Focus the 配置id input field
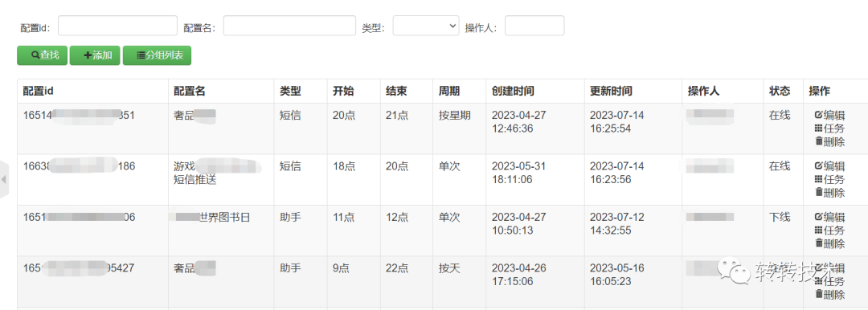 118,26
